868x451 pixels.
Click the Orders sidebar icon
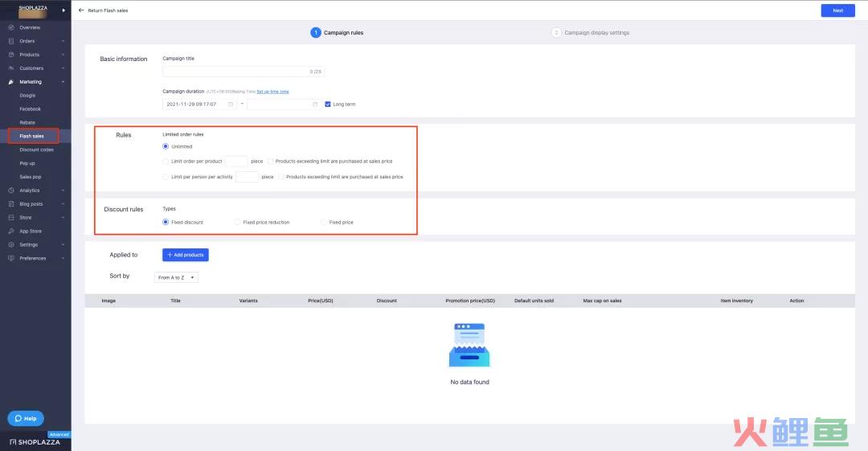click(x=11, y=41)
